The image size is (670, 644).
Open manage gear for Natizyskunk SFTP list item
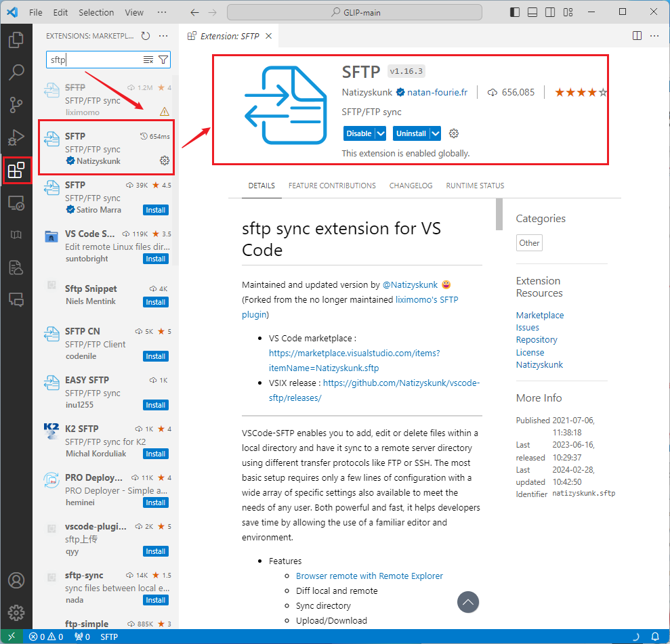[165, 160]
